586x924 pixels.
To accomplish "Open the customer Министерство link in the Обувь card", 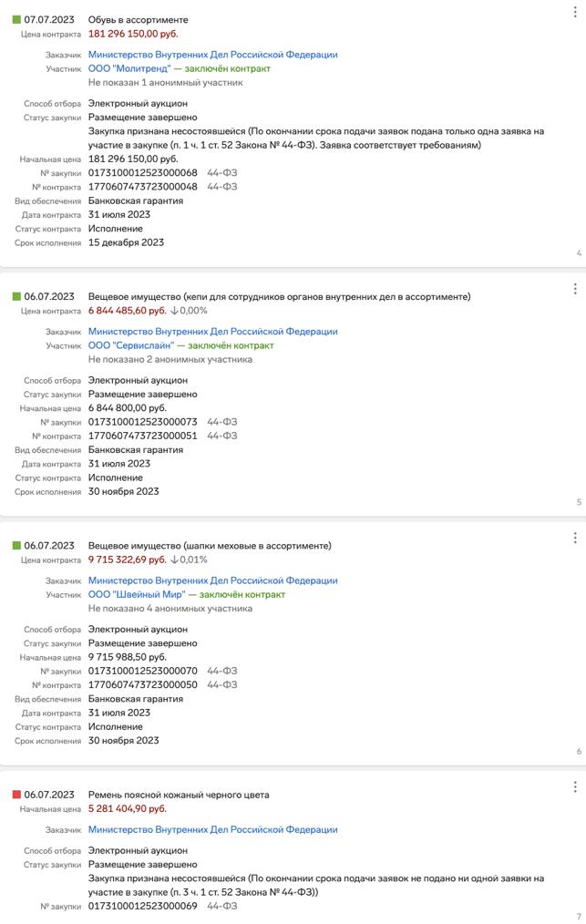I will coord(213,54).
